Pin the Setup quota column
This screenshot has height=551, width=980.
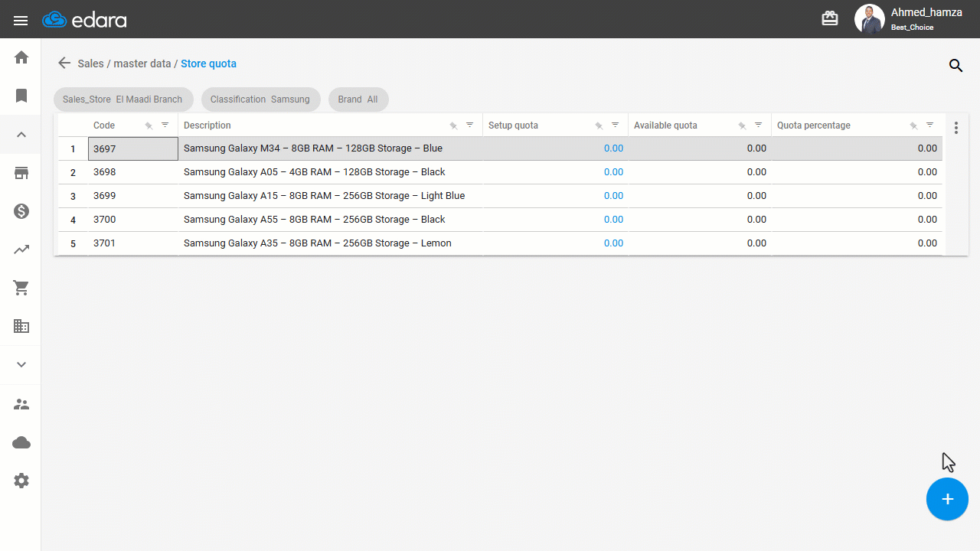click(x=599, y=126)
